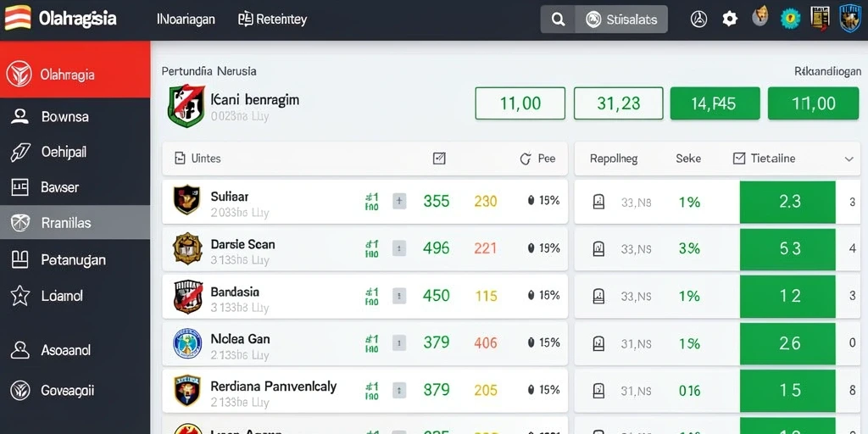
Task: Click the Goveagaii sidebar icon
Action: [x=20, y=390]
